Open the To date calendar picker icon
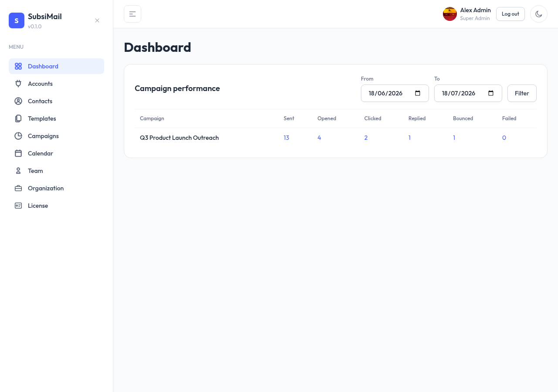The image size is (558, 392). [491, 93]
